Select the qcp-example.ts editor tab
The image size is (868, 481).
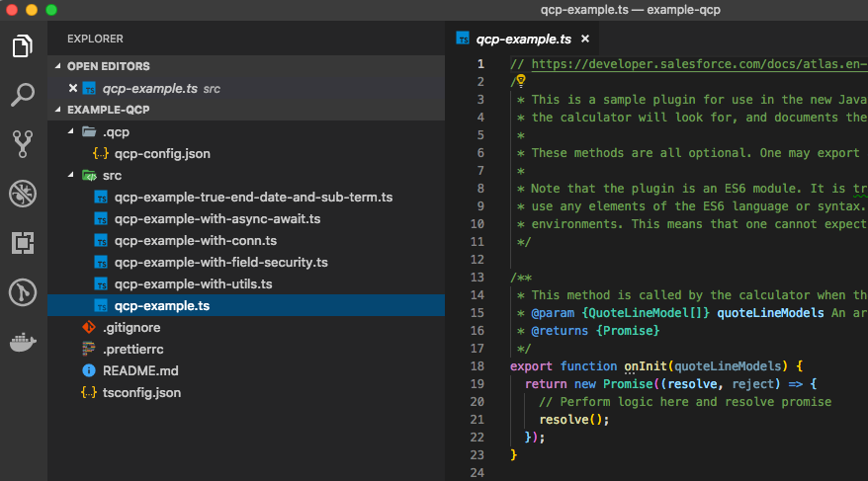pos(523,39)
